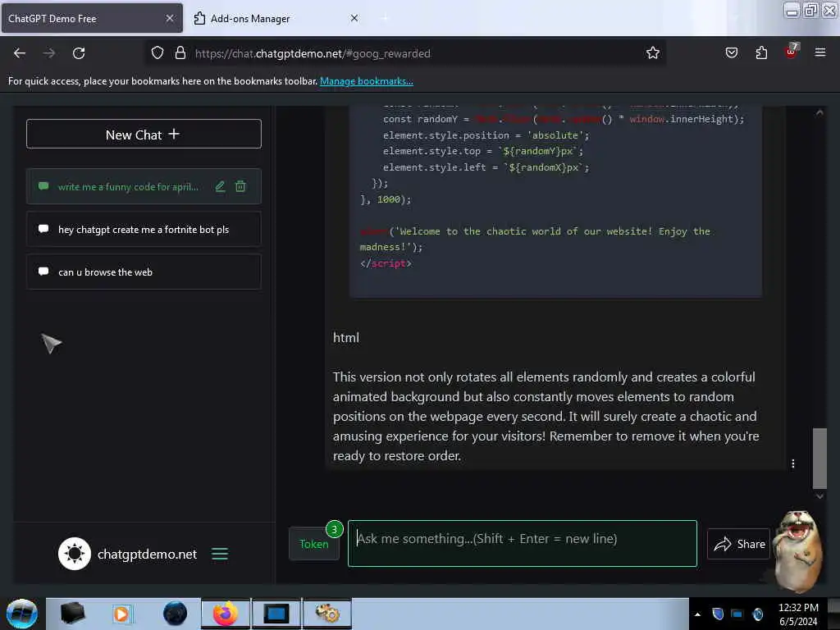
Task: View site security padlock info
Action: (x=180, y=53)
